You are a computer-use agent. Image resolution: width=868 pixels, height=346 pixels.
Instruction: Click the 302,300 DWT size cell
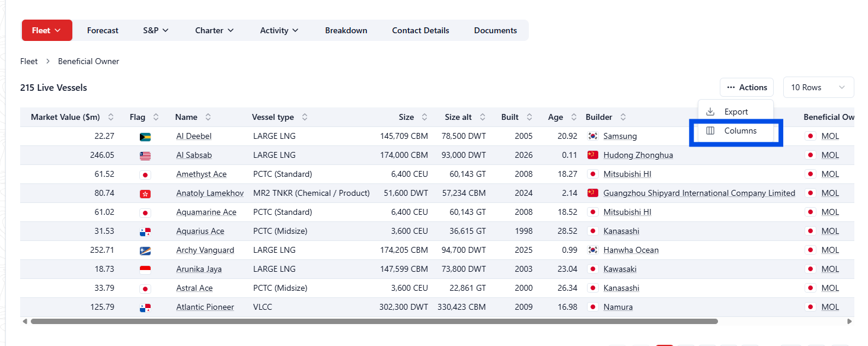[x=404, y=307]
